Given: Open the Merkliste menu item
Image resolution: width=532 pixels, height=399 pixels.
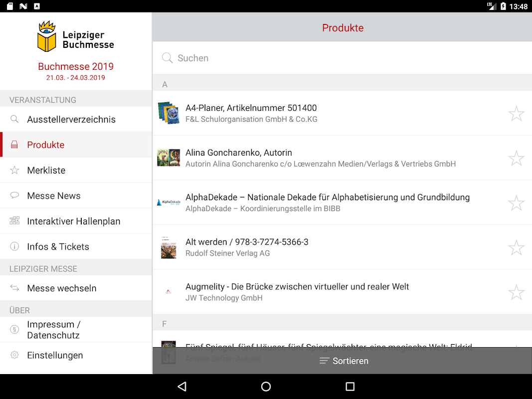Looking at the screenshot, I should [76, 170].
